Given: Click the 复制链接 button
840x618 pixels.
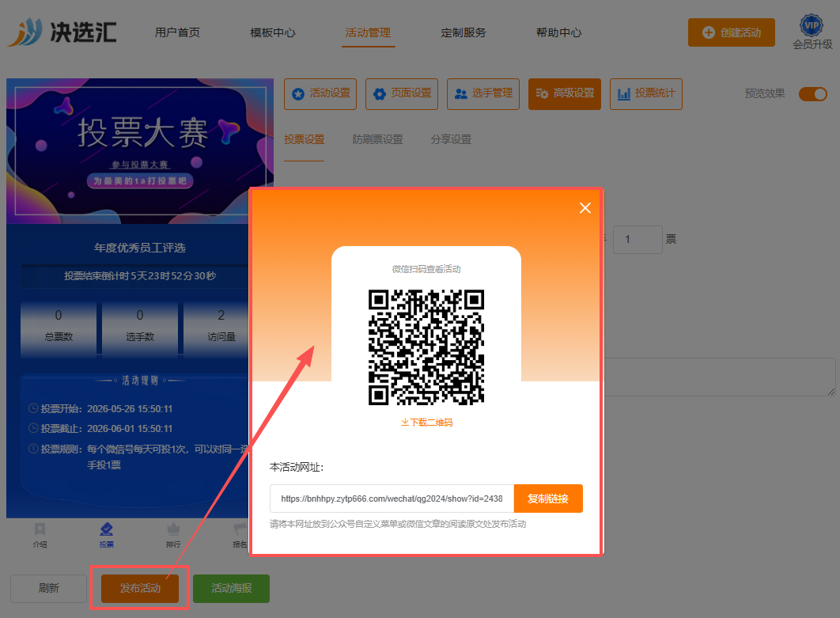Looking at the screenshot, I should (x=548, y=499).
